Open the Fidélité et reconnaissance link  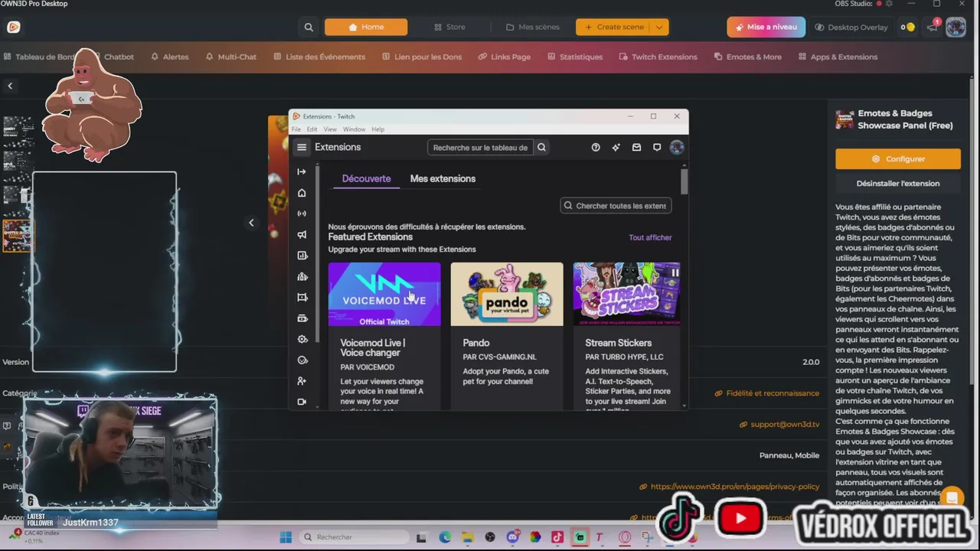click(x=766, y=393)
